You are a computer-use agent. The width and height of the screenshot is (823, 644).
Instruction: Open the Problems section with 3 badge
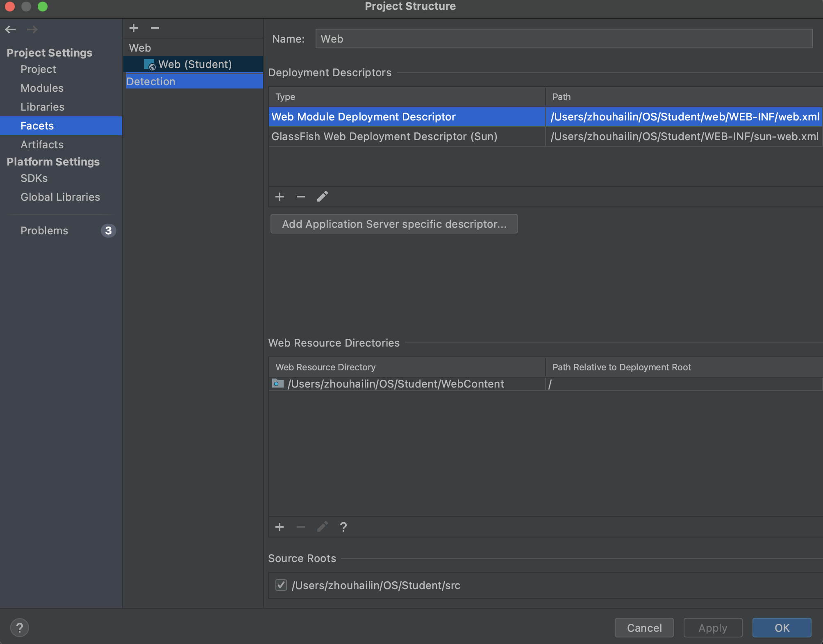(44, 231)
